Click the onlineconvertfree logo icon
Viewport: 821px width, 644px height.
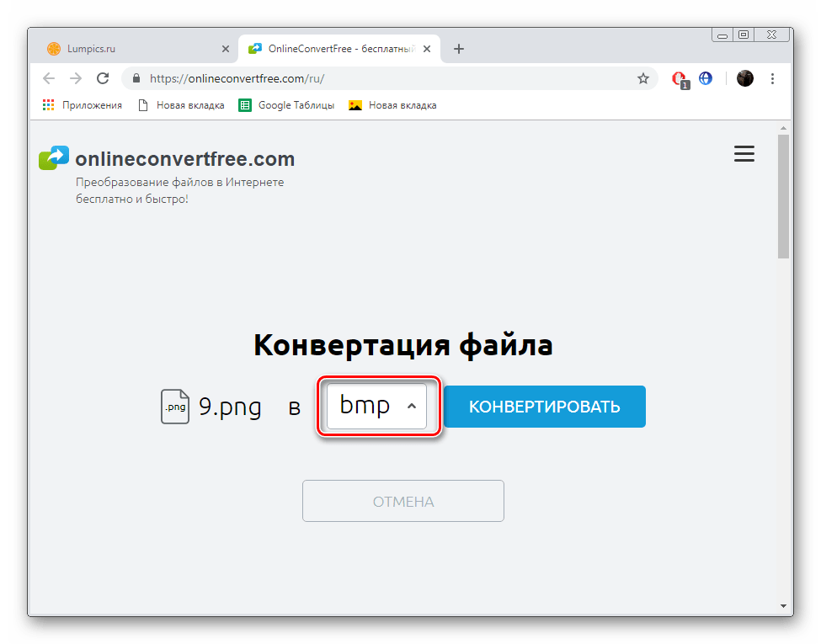click(x=54, y=158)
